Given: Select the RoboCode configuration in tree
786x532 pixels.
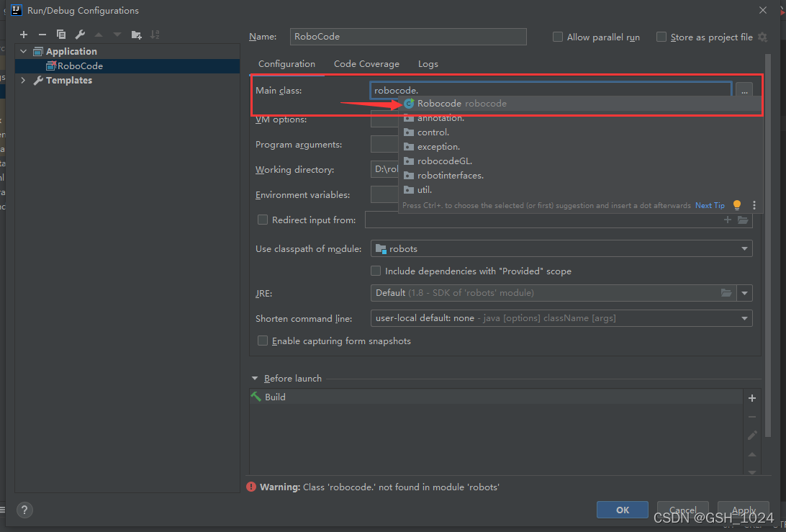Looking at the screenshot, I should 127,66.
